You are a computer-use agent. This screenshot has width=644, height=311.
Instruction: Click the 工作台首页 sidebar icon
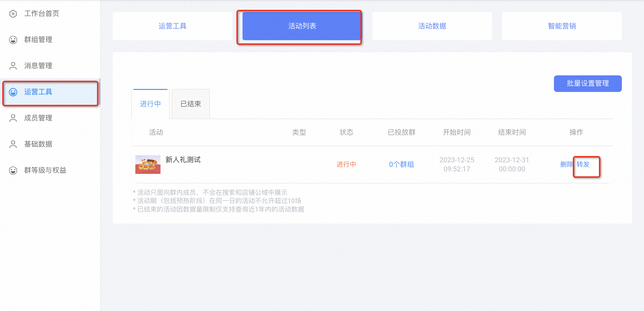click(13, 14)
